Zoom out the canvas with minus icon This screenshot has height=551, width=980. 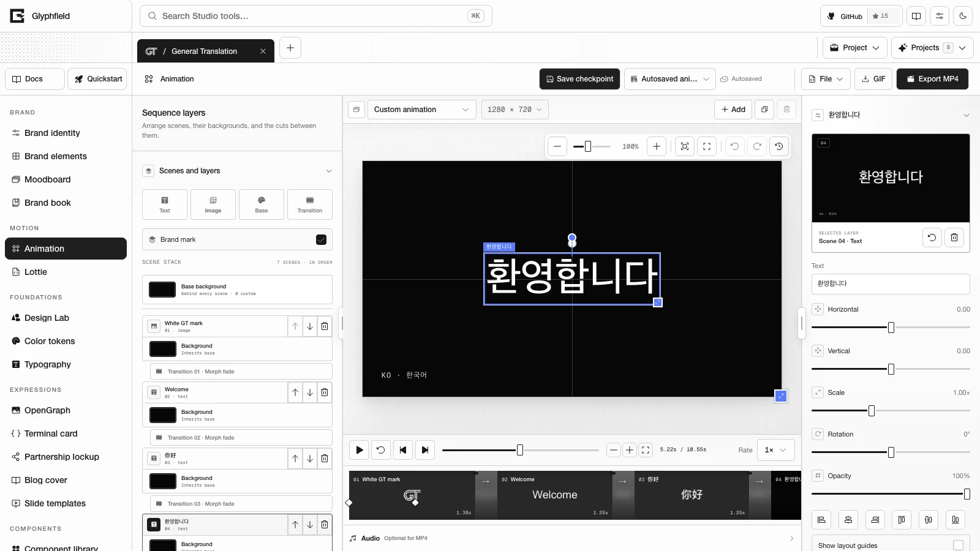[557, 146]
